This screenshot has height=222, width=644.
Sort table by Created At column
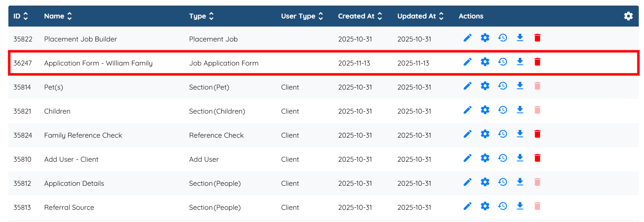(380, 16)
